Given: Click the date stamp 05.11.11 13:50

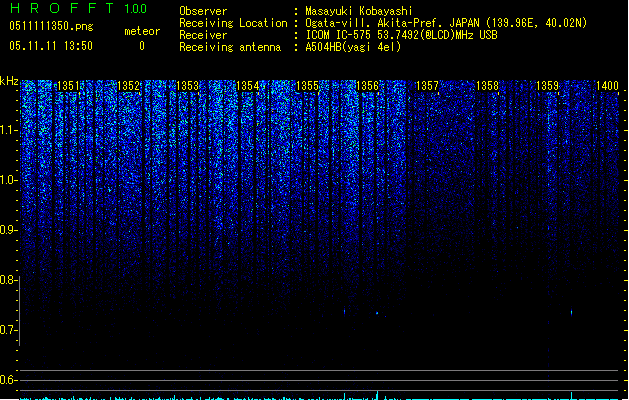Looking at the screenshot, I should pos(51,46).
